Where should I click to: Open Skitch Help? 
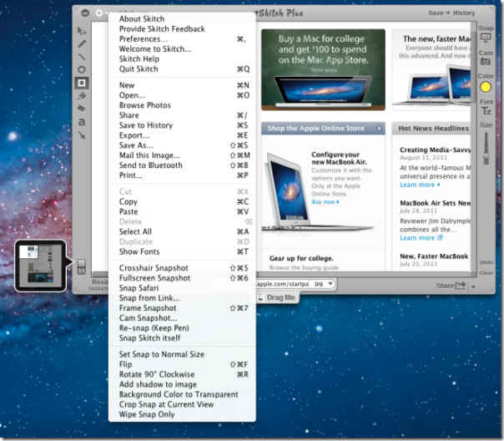[x=182, y=58]
